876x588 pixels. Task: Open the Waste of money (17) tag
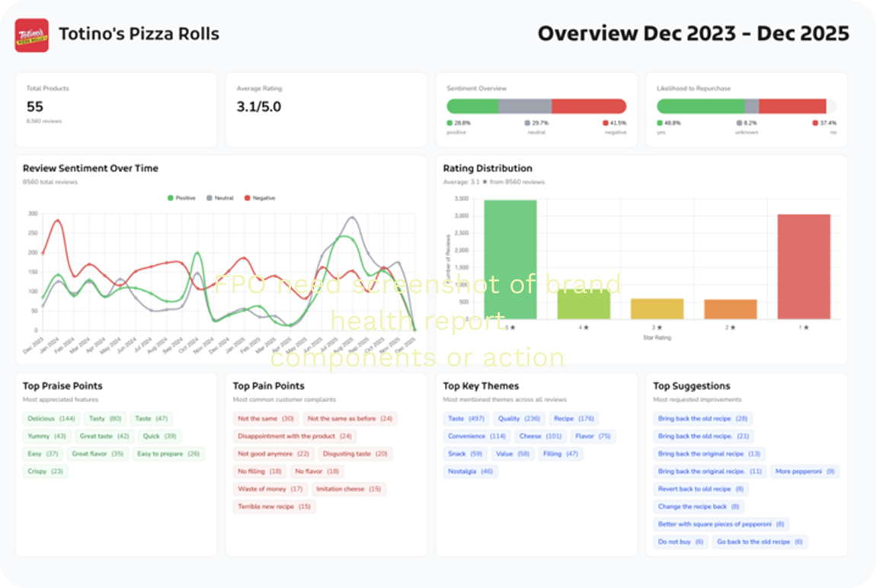pyautogui.click(x=270, y=489)
